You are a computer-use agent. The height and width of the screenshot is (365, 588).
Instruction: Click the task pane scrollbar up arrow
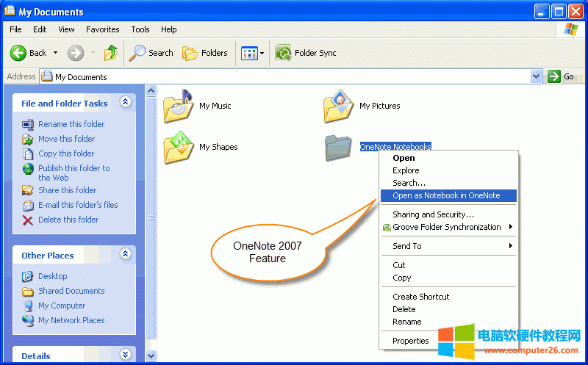(151, 90)
